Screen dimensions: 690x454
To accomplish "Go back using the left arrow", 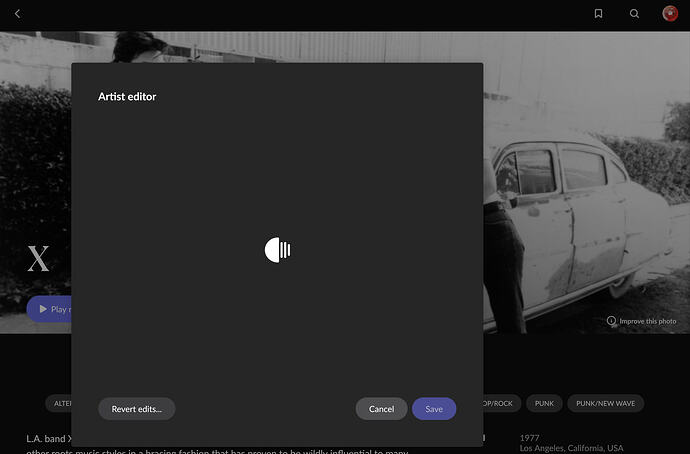I will (17, 14).
